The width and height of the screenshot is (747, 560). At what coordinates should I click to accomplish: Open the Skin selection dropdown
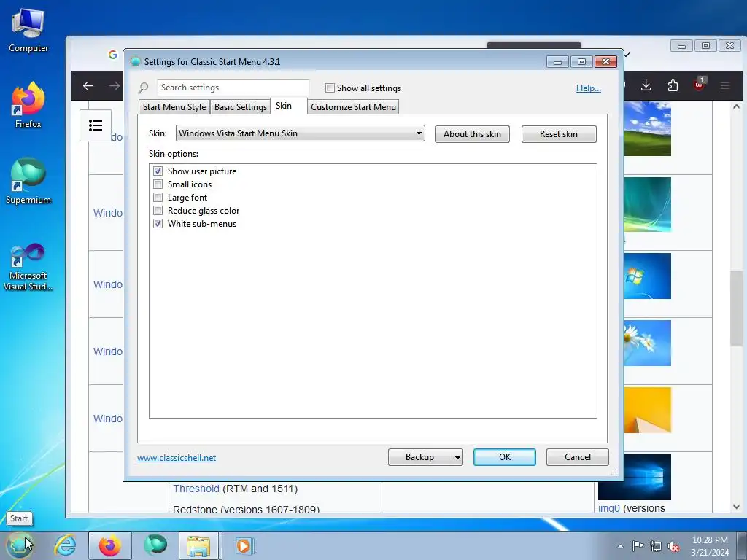(x=300, y=133)
